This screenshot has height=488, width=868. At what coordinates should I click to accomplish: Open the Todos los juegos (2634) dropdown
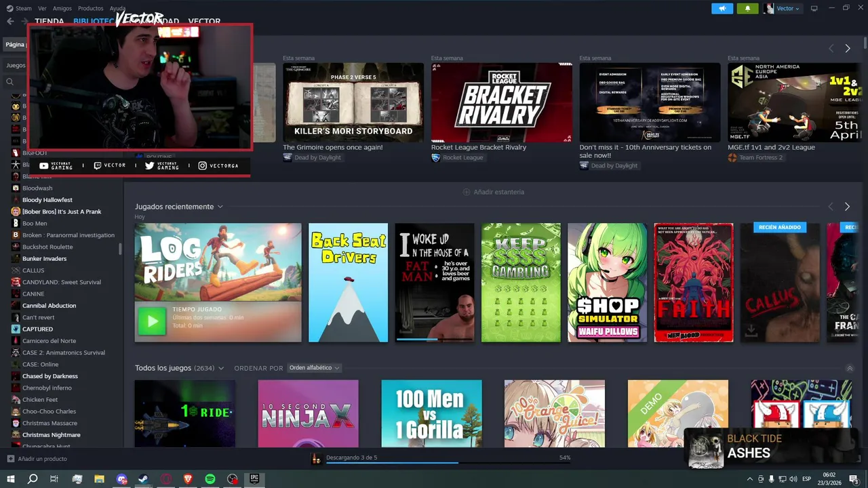pyautogui.click(x=179, y=368)
